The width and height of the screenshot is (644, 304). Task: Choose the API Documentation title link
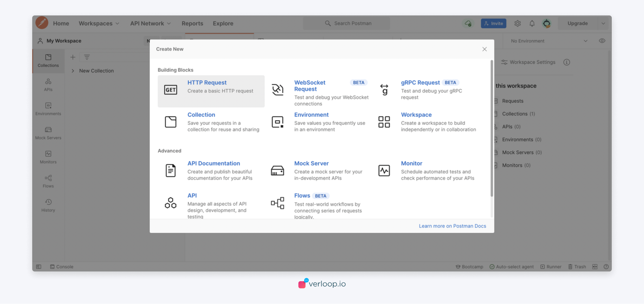214,163
